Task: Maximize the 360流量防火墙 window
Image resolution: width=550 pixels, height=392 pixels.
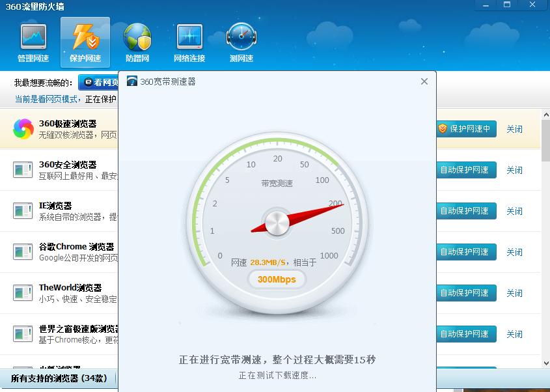Action: pos(507,5)
